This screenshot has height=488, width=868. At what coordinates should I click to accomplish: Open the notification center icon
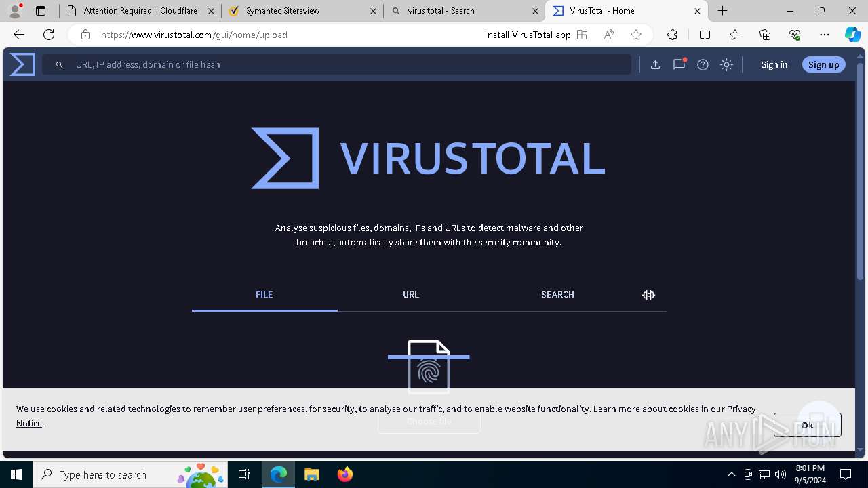[x=846, y=474]
